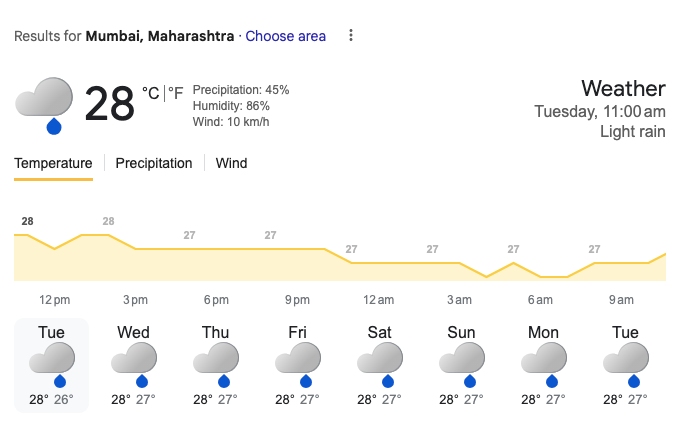Click the large current weather rain icon
Image resolution: width=685 pixels, height=429 pixels.
click(x=44, y=105)
